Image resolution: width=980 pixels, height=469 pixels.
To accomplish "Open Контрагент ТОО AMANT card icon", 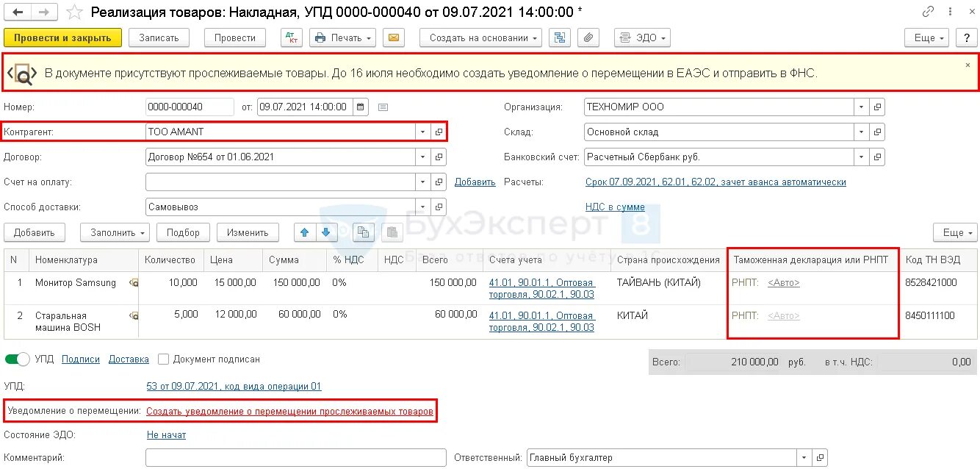I will [x=439, y=132].
